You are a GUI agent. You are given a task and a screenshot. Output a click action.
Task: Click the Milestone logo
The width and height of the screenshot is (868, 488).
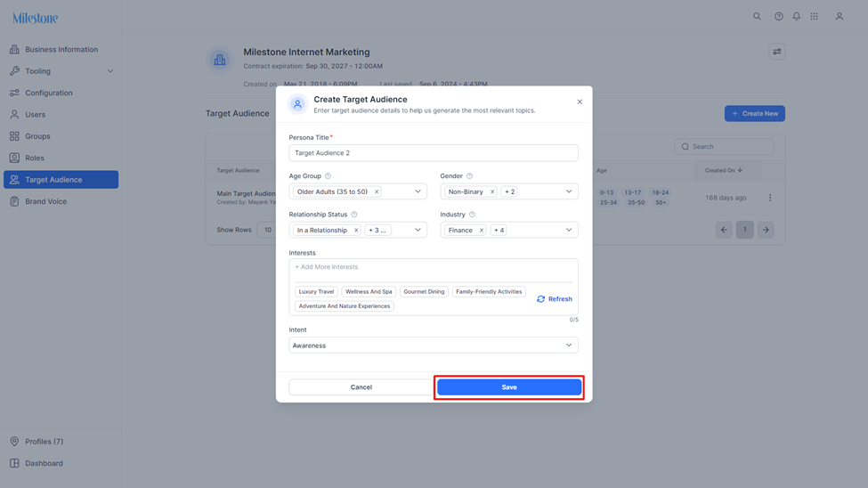(x=36, y=18)
